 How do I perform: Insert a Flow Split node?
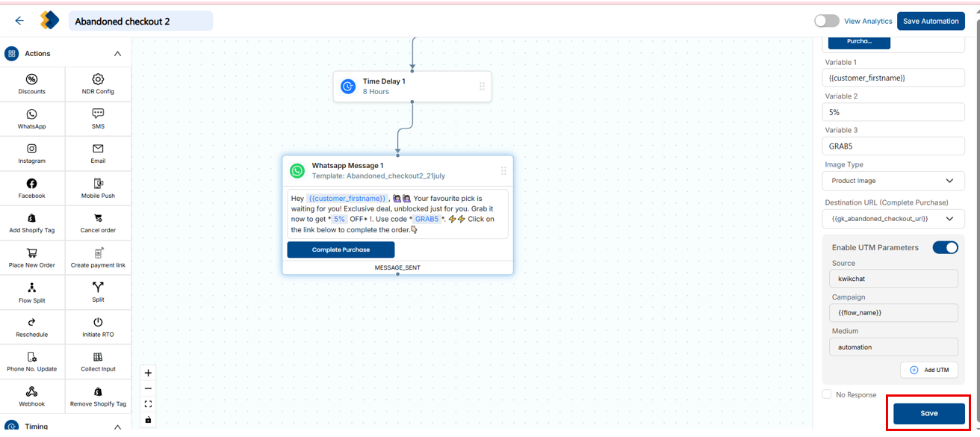click(x=32, y=293)
